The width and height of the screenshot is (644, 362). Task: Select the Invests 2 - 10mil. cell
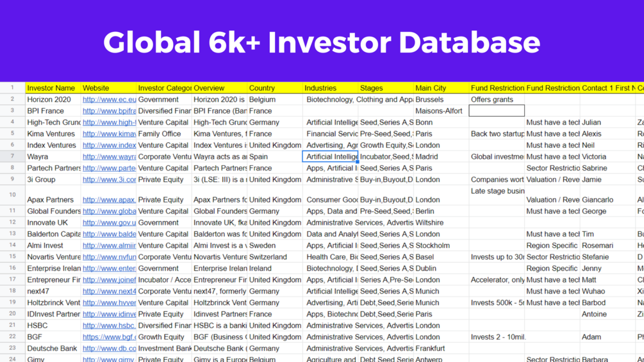pos(497,337)
